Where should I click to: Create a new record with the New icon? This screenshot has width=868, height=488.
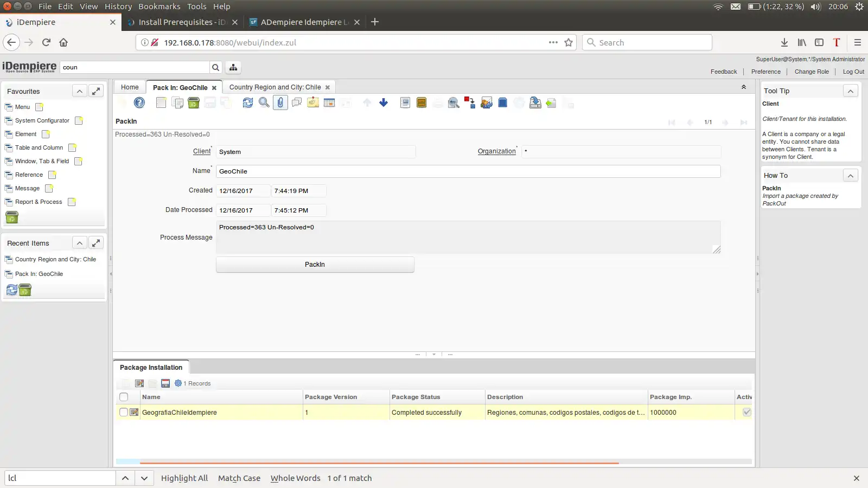161,102
